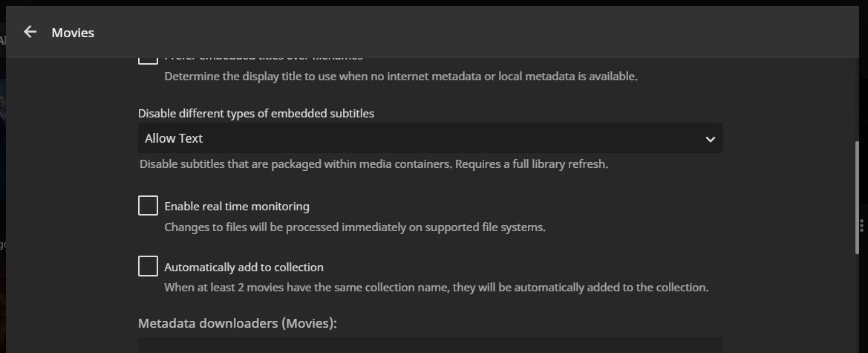Click the collection description about 2 movies
The height and width of the screenshot is (353, 868).
coord(436,288)
